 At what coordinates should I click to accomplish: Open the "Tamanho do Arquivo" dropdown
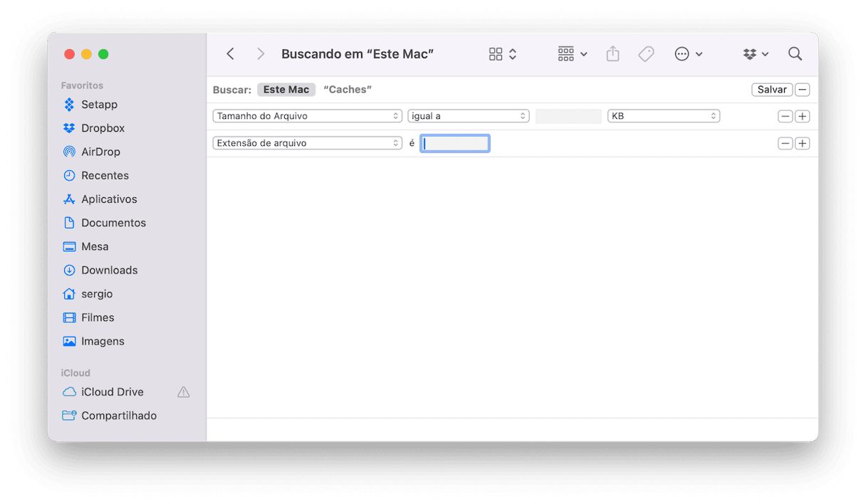pyautogui.click(x=308, y=116)
